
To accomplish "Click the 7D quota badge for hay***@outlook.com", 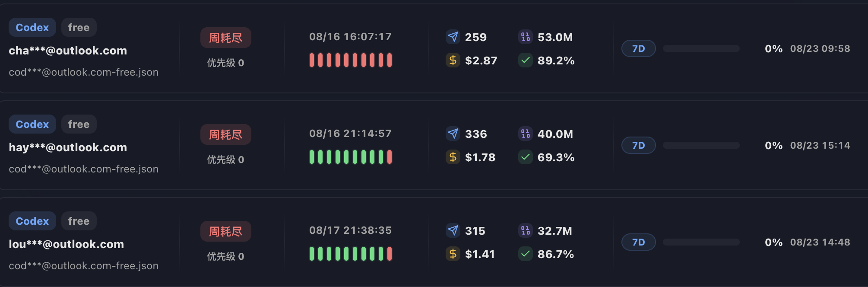I will 638,145.
